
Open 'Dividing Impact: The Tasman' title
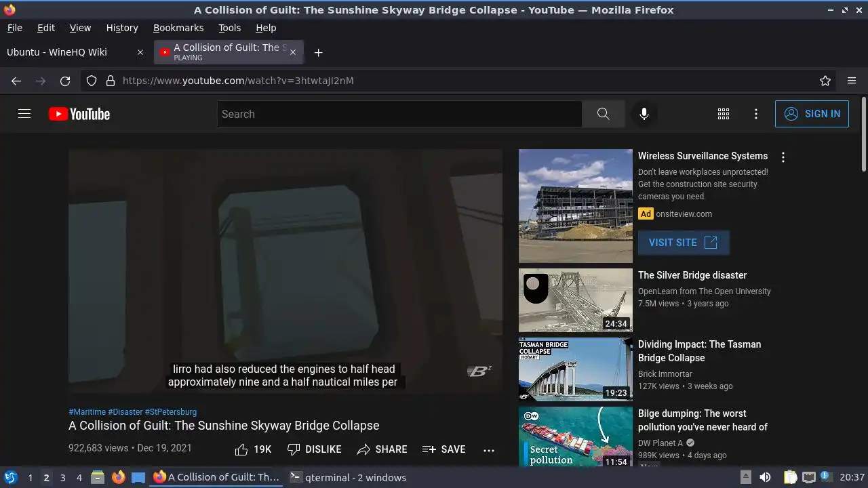(700, 351)
